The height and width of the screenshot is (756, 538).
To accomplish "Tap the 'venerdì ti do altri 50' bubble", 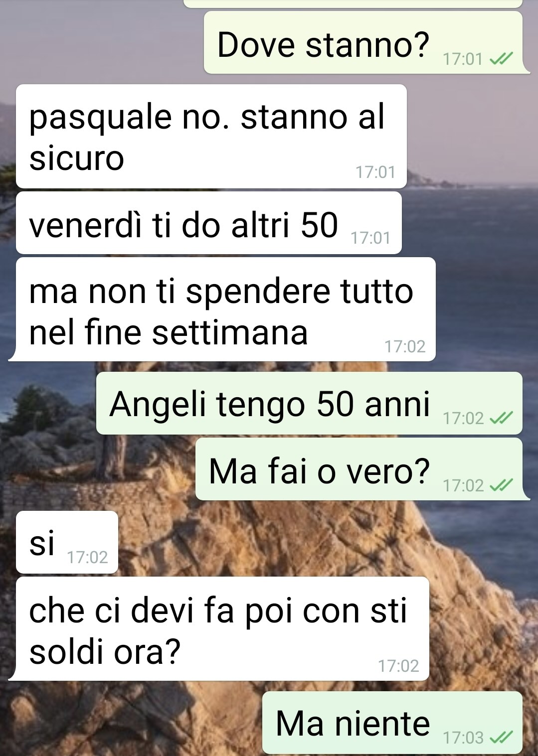I will tap(209, 223).
